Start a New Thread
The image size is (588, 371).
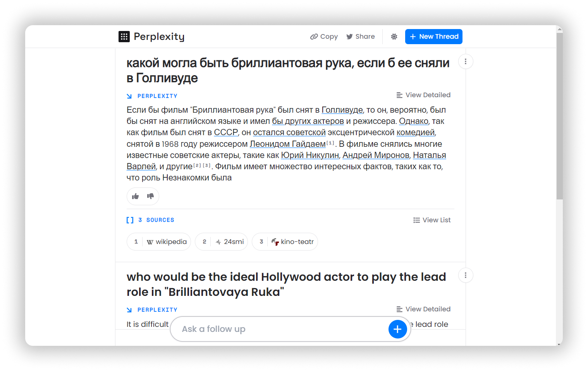click(x=434, y=37)
